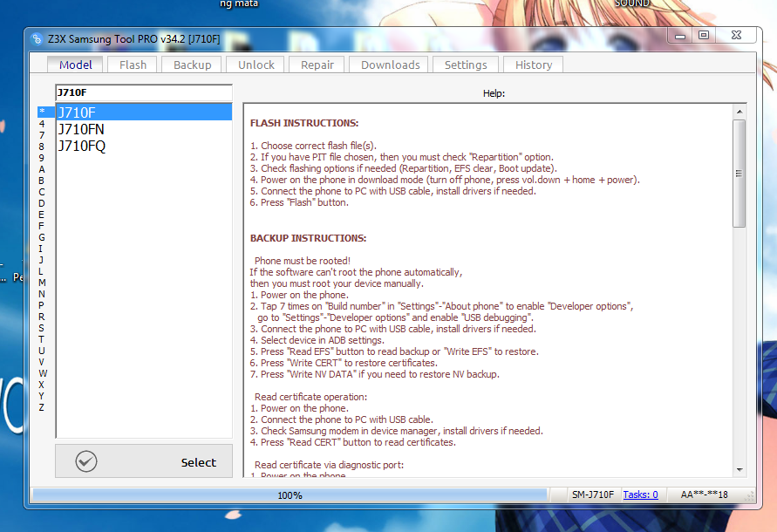The image size is (777, 532).
Task: Filter models by index letter P
Action: [42, 305]
